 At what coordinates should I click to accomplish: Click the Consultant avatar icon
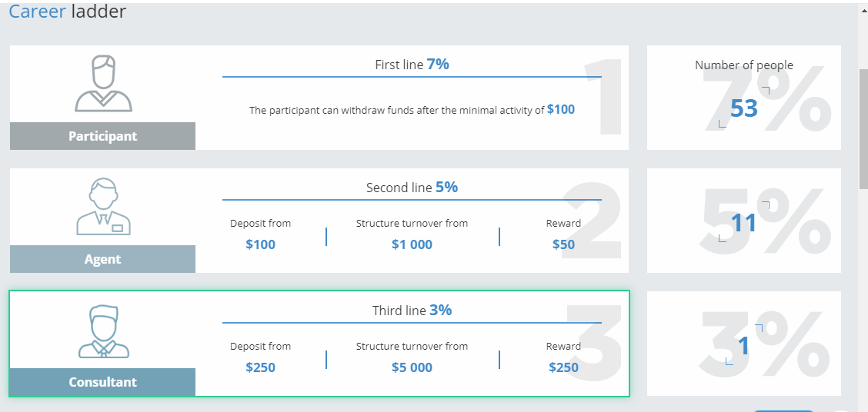(103, 331)
